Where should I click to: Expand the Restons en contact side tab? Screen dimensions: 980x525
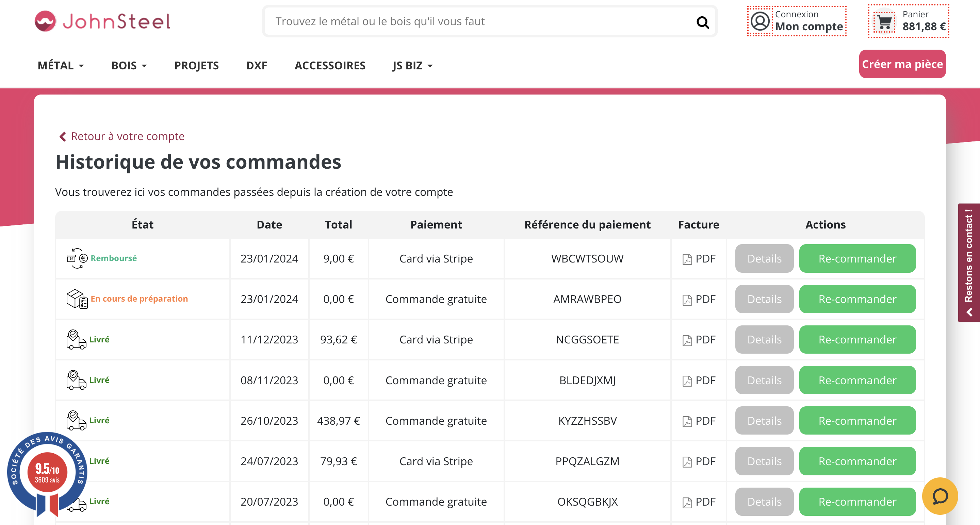[x=968, y=263]
